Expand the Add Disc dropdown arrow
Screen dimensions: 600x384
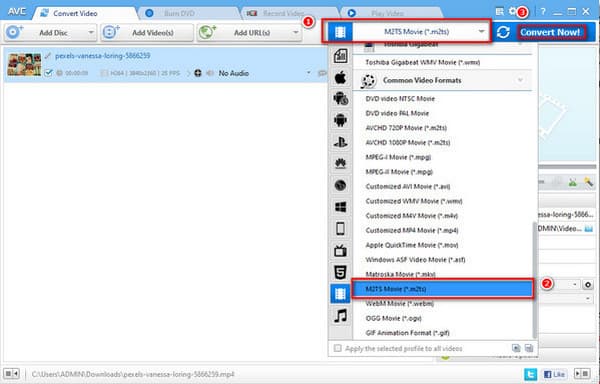[x=91, y=33]
